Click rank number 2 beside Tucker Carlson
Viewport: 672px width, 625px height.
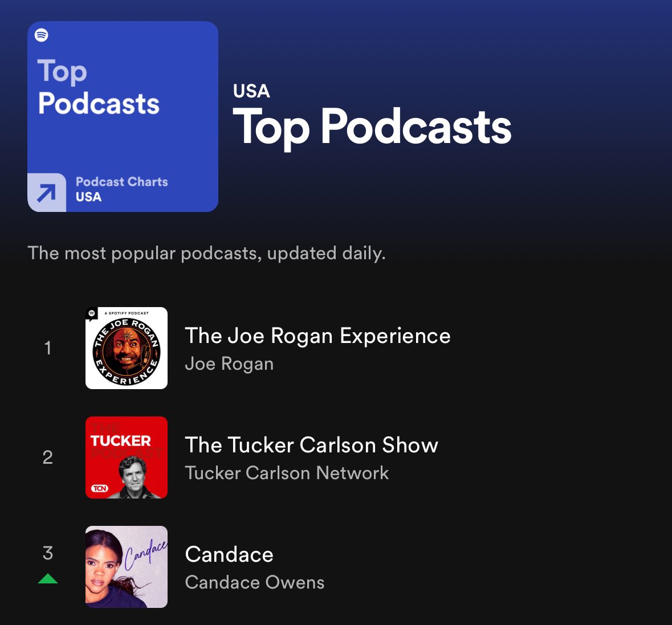(48, 457)
